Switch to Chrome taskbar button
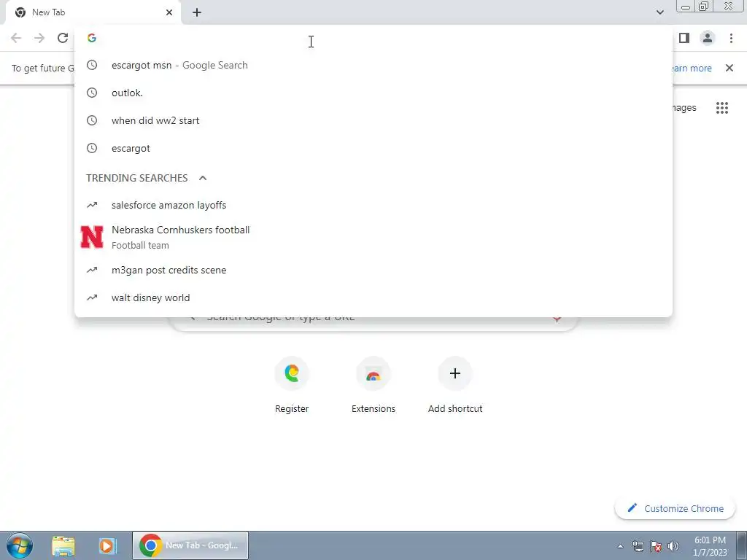Viewport: 747px width, 560px height. [x=190, y=545]
